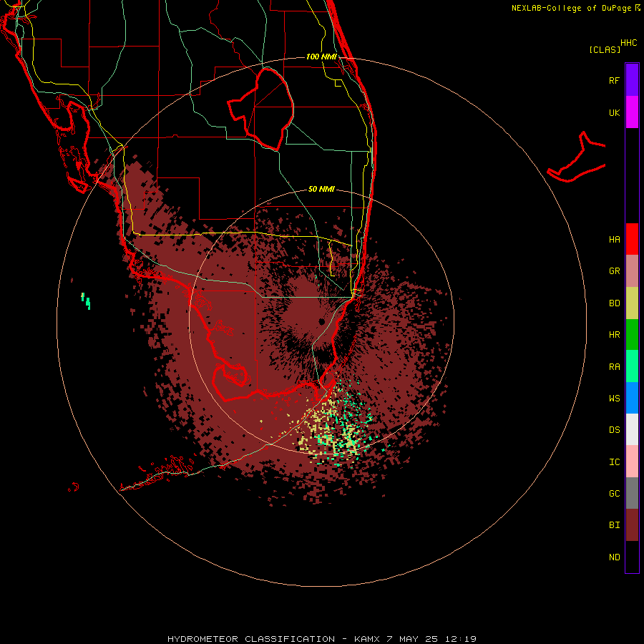Click the GR pink legend swatch

click(x=632, y=271)
